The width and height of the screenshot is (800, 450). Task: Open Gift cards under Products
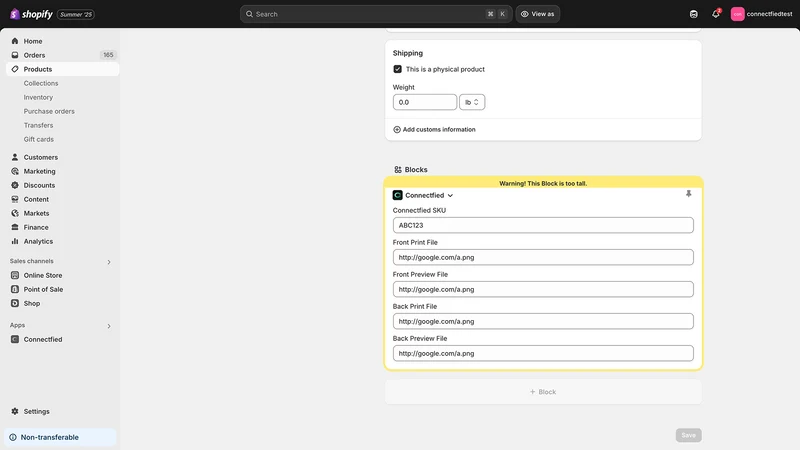point(39,139)
